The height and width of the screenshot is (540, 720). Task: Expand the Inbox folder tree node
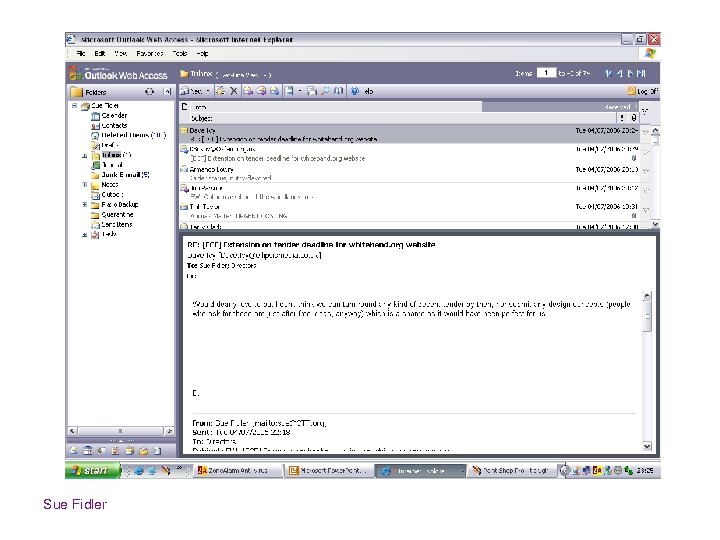84,155
